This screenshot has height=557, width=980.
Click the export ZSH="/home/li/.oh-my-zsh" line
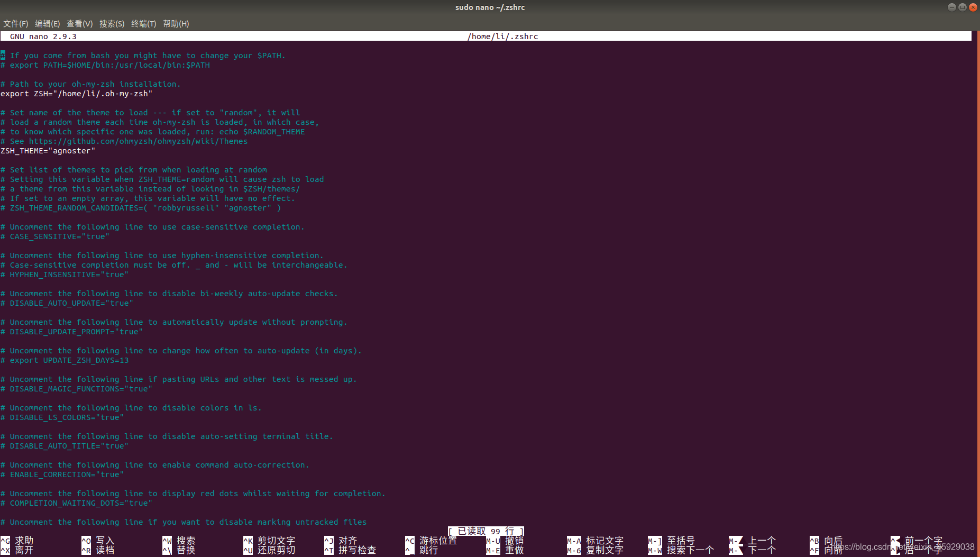[x=77, y=94]
